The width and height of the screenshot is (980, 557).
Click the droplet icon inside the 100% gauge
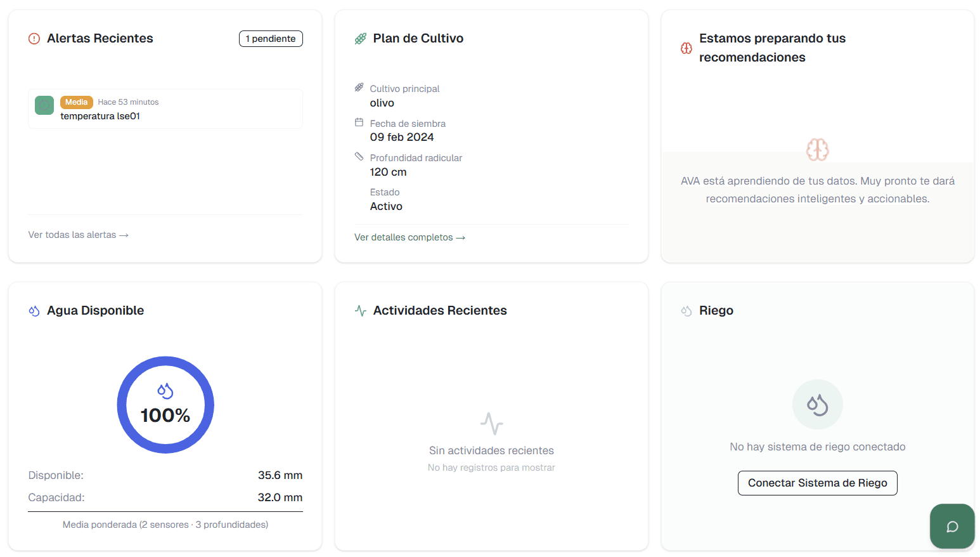(x=165, y=391)
